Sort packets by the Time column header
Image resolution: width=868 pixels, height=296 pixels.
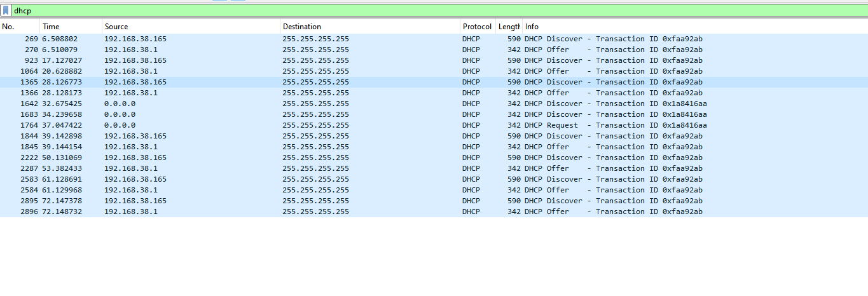tap(70, 27)
